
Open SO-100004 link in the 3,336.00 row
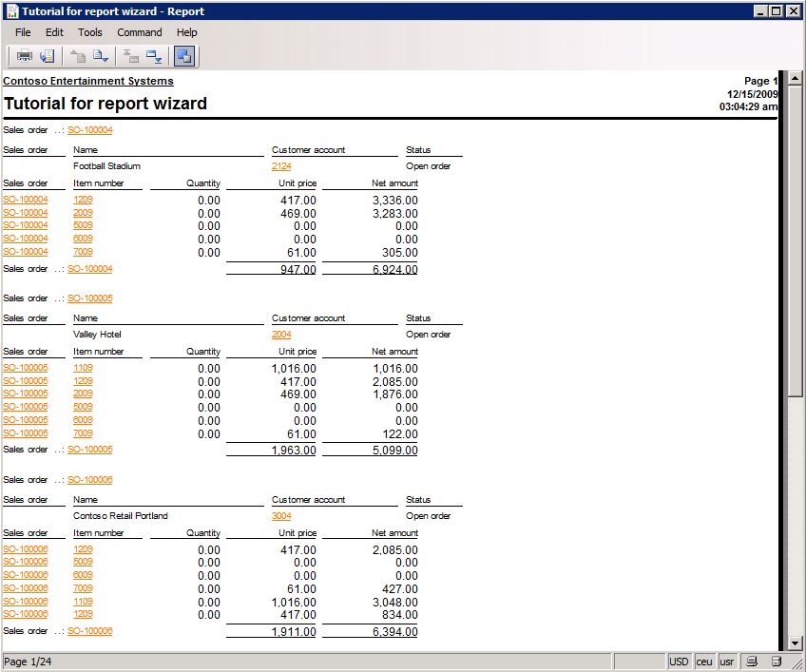click(x=25, y=200)
